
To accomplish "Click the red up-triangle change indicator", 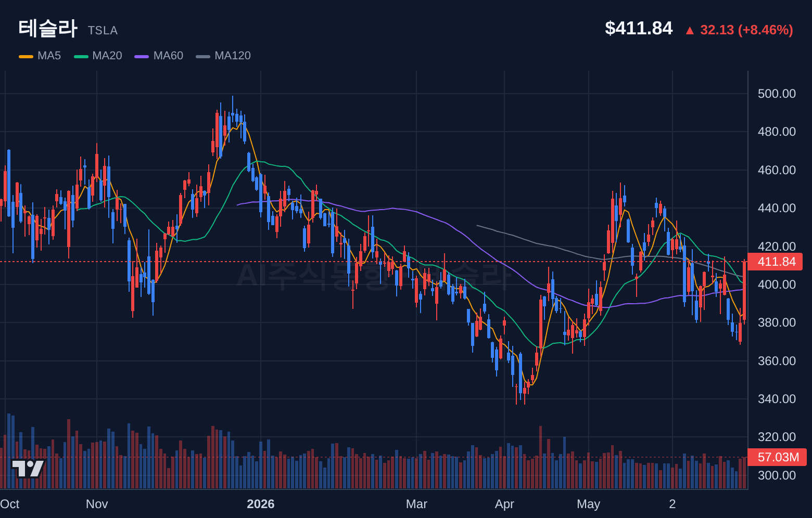I will [690, 31].
